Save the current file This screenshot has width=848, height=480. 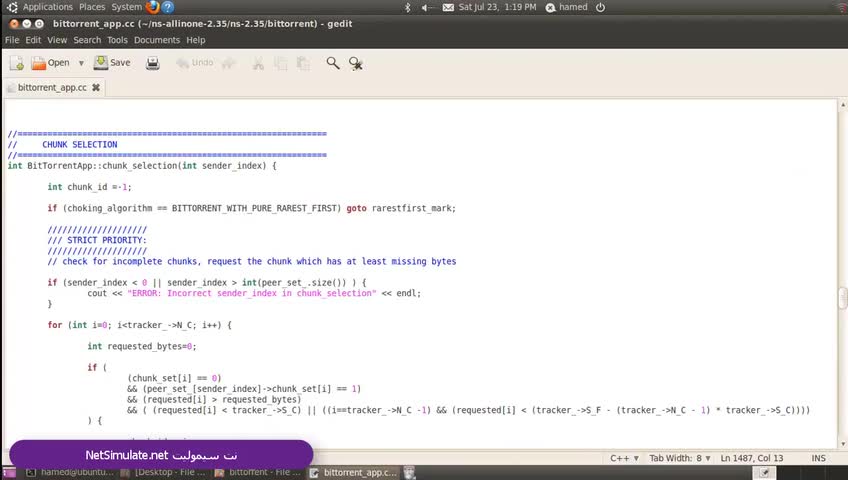pyautogui.click(x=112, y=63)
